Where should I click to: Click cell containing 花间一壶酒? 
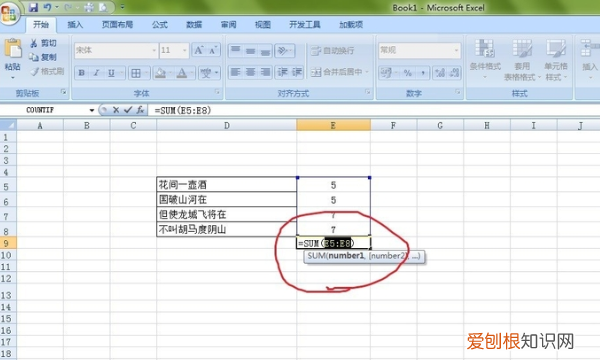pyautogui.click(x=227, y=184)
